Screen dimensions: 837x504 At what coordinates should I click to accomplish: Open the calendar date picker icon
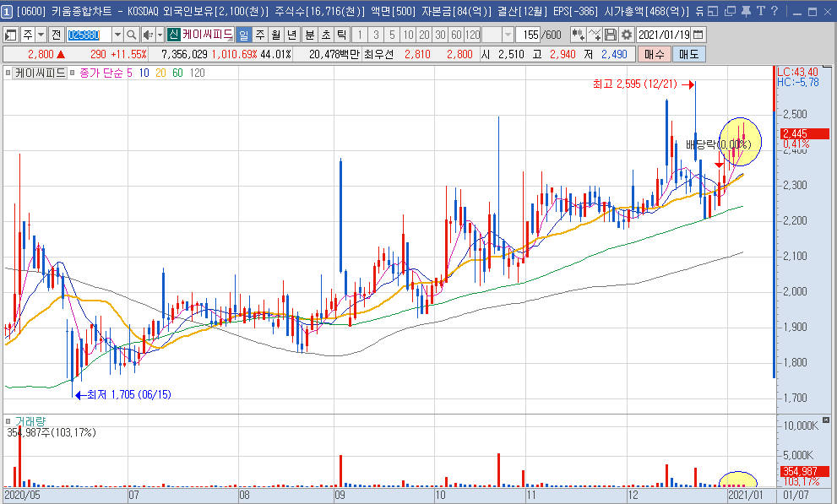click(698, 35)
